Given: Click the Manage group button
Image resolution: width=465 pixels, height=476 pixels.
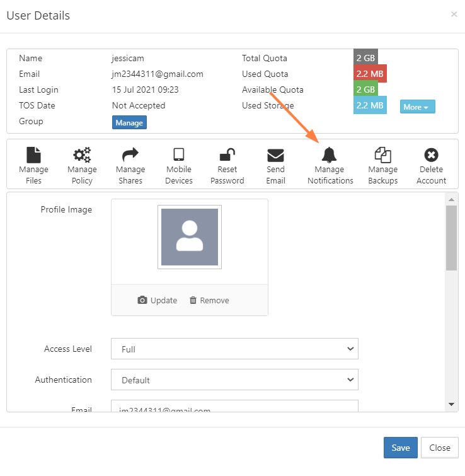Looking at the screenshot, I should coord(129,123).
